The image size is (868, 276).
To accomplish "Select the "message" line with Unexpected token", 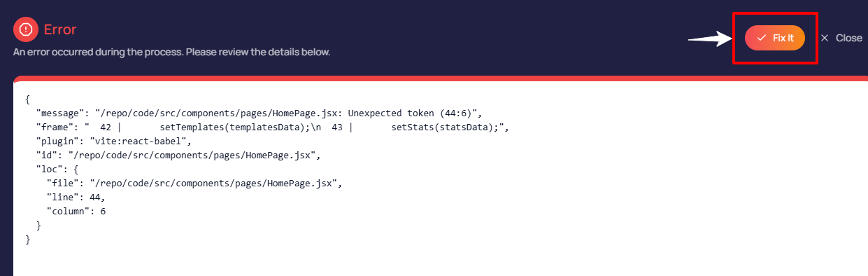I will coord(259,113).
